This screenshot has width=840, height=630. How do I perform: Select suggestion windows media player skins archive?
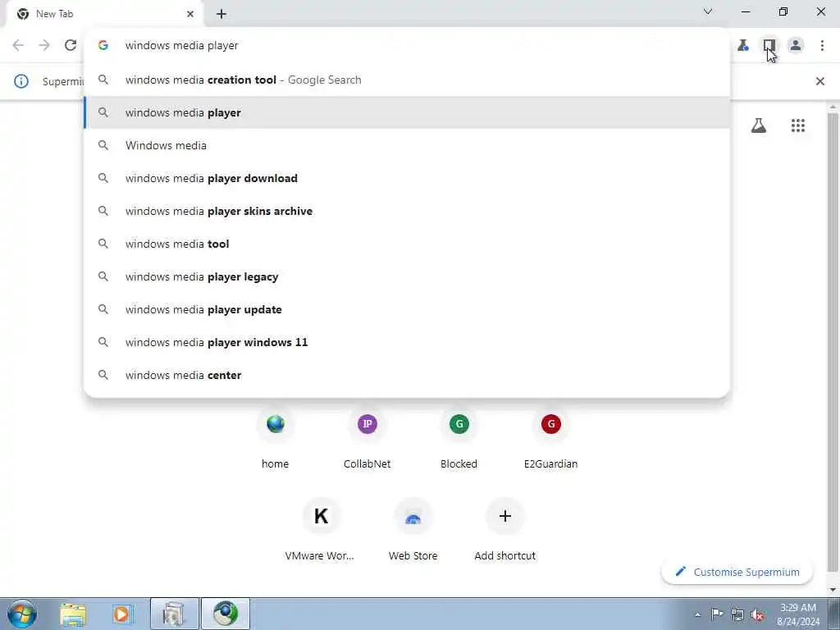407,211
